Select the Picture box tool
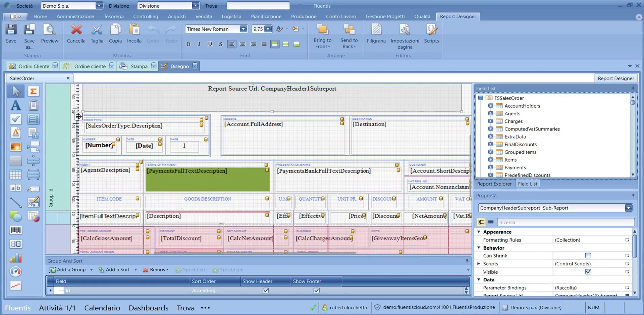 [15, 147]
